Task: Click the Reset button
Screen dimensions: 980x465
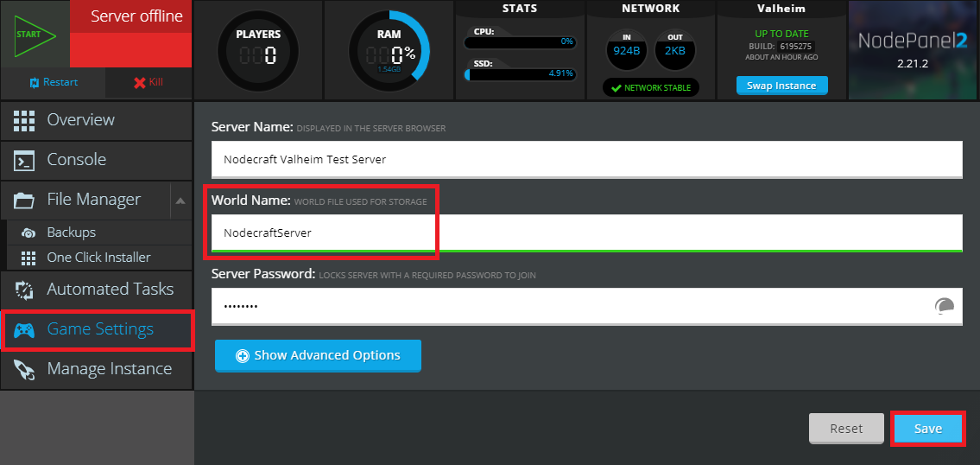Action: click(846, 429)
